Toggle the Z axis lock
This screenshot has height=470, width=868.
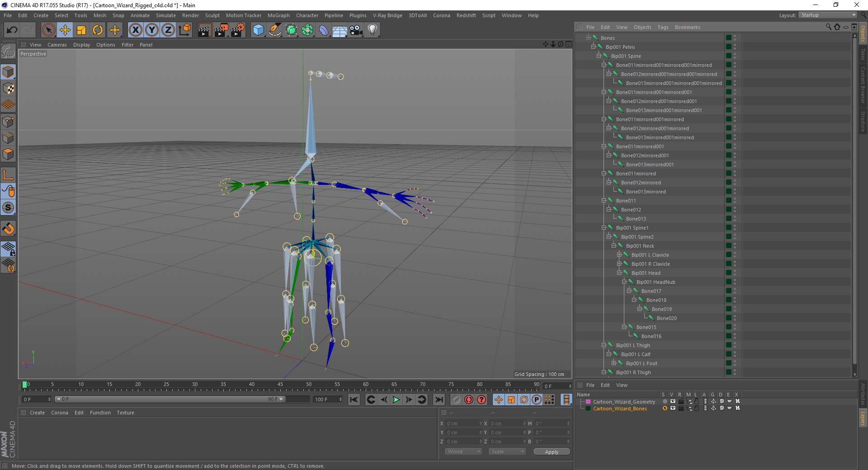tap(168, 30)
